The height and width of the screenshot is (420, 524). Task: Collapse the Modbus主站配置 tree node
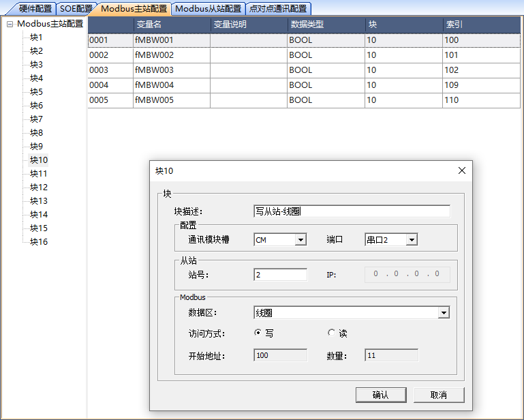tap(10, 24)
